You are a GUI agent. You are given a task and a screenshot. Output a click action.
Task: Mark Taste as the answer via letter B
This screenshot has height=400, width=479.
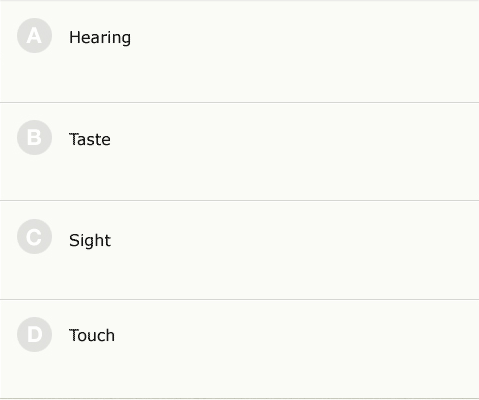(x=34, y=137)
